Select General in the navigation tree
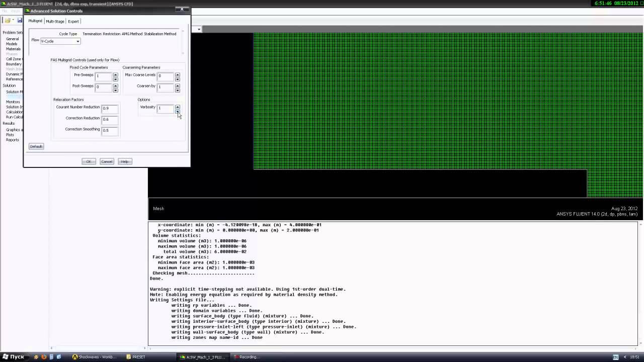This screenshot has height=362, width=644. 12,39
